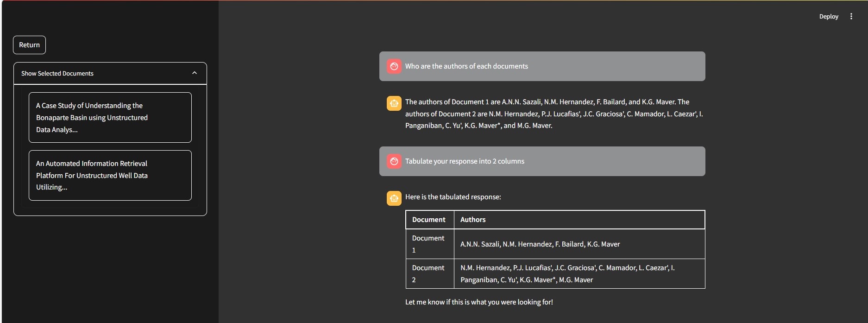This screenshot has height=323, width=868.
Task: Click the 'Who are the authors' message text
Action: pyautogui.click(x=466, y=66)
